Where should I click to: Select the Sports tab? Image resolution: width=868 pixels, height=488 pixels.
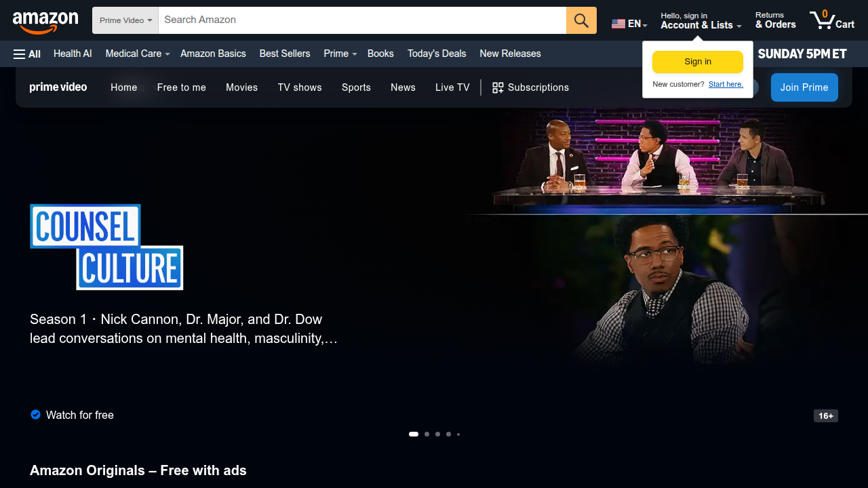click(356, 87)
